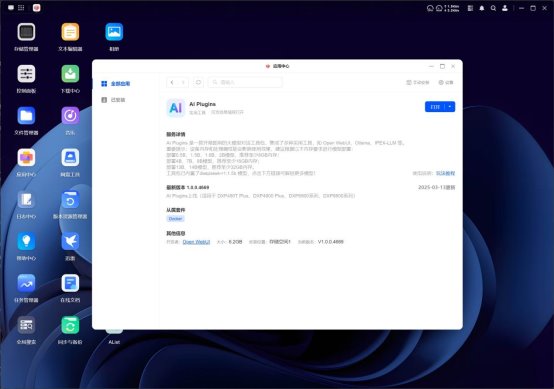Open the cloud drive tool (网盘工具) icon
The width and height of the screenshot is (554, 389).
click(70, 158)
